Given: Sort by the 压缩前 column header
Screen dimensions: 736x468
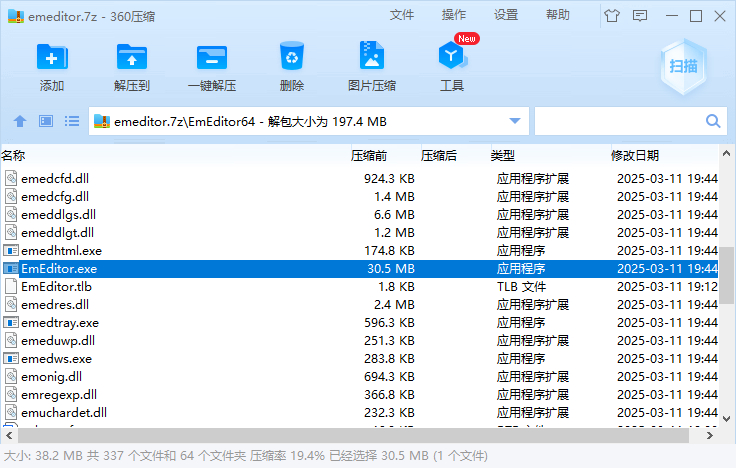Looking at the screenshot, I should point(369,155).
